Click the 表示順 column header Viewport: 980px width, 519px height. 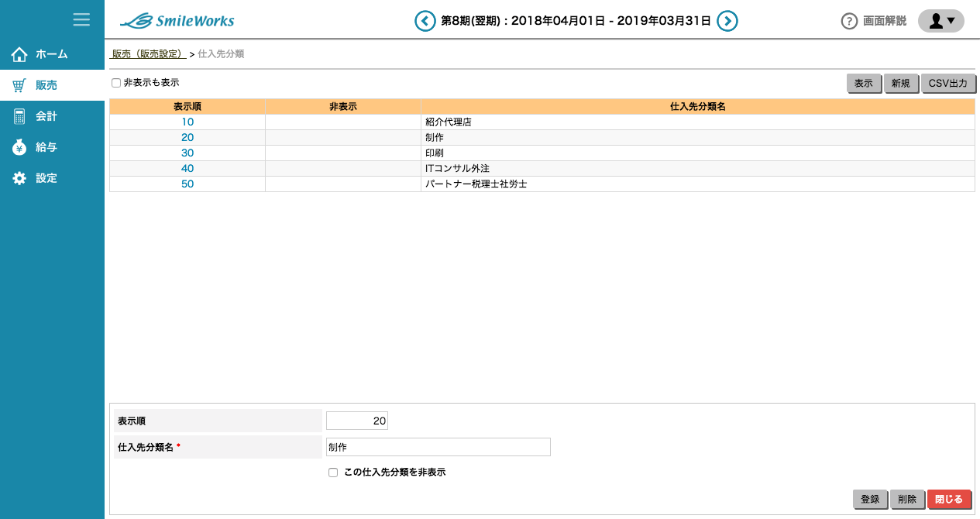tap(187, 106)
